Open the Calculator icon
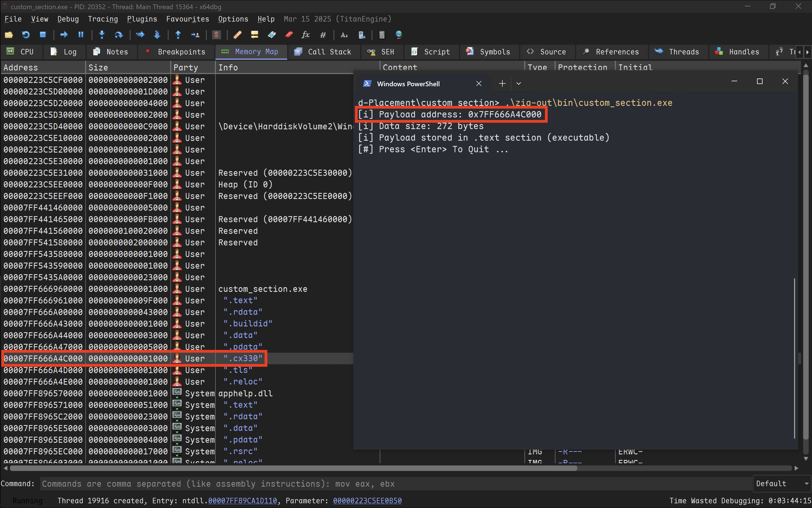Image resolution: width=812 pixels, height=508 pixels. pyautogui.click(x=382, y=35)
